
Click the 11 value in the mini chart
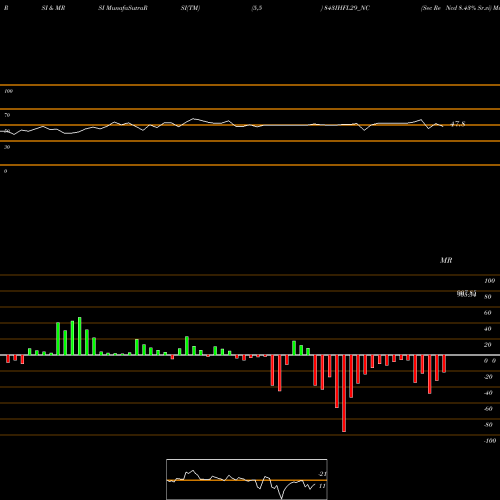[x=322, y=486]
